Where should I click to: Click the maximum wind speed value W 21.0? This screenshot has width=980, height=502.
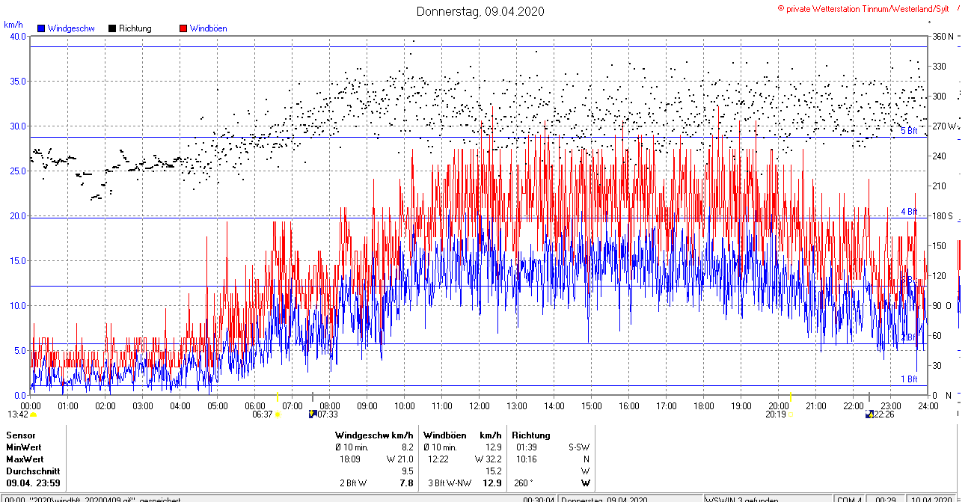(x=399, y=459)
